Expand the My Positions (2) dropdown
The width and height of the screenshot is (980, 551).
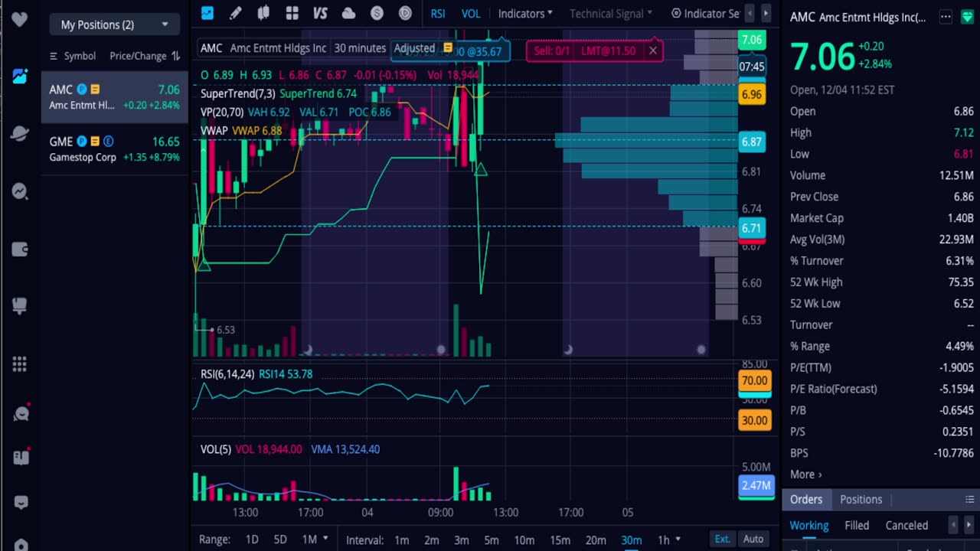coord(115,24)
